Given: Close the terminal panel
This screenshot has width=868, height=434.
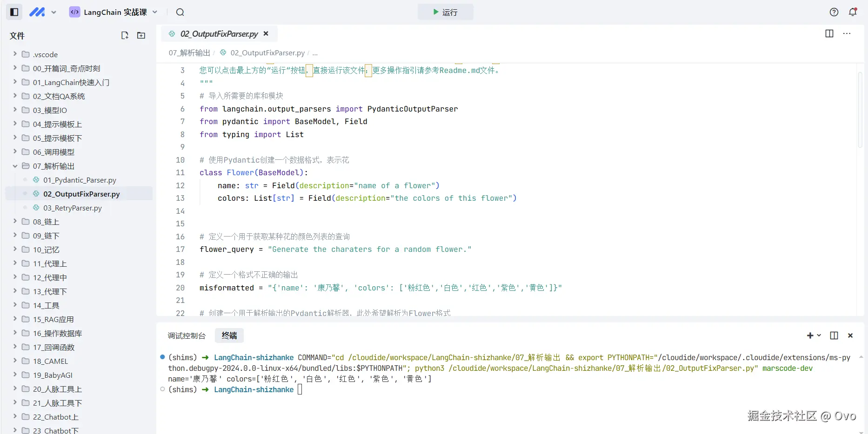Looking at the screenshot, I should (x=850, y=335).
